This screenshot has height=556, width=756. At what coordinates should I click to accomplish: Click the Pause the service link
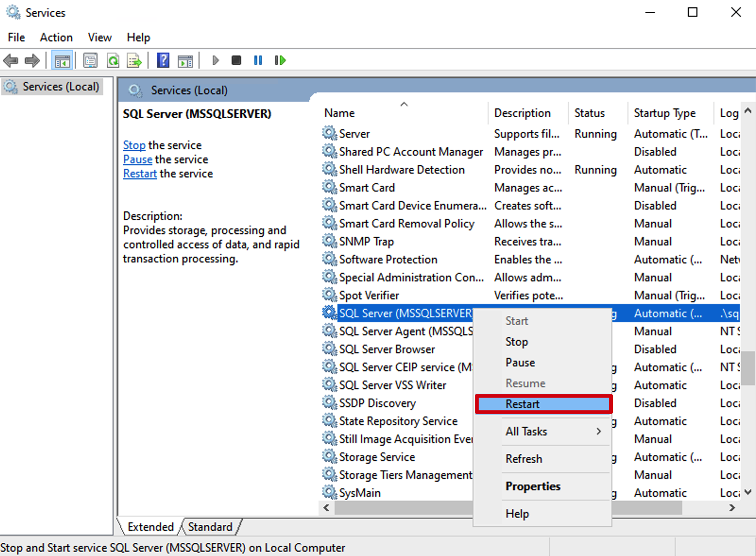(137, 159)
